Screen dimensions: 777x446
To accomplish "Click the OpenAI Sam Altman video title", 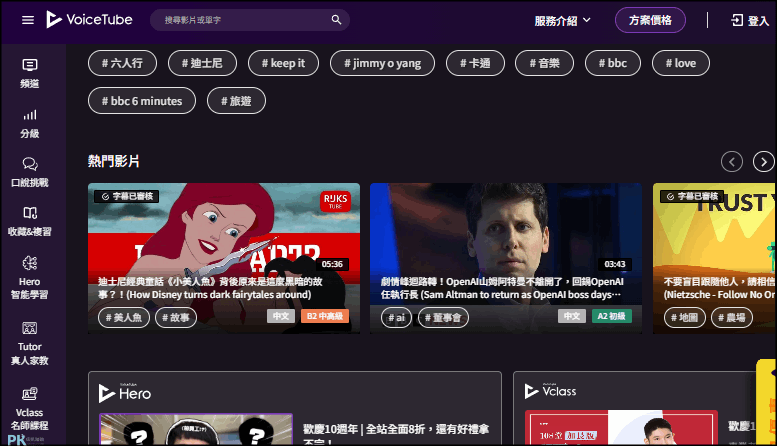I will (x=502, y=288).
